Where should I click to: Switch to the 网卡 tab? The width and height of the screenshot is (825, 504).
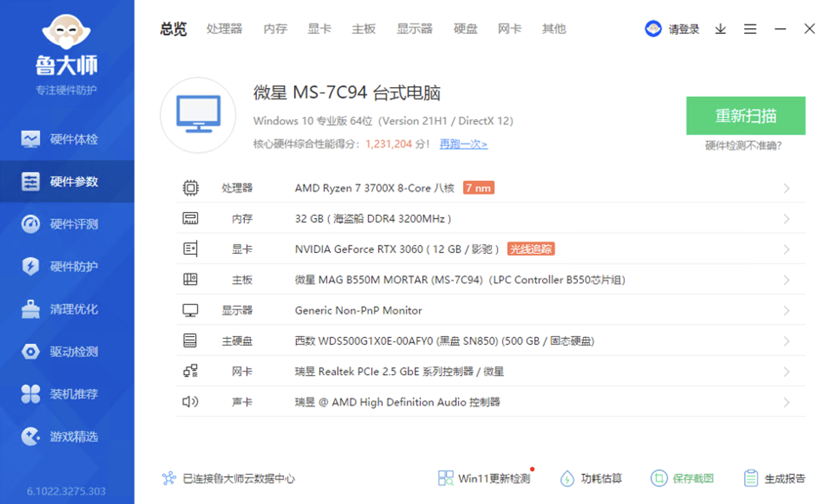[510, 29]
